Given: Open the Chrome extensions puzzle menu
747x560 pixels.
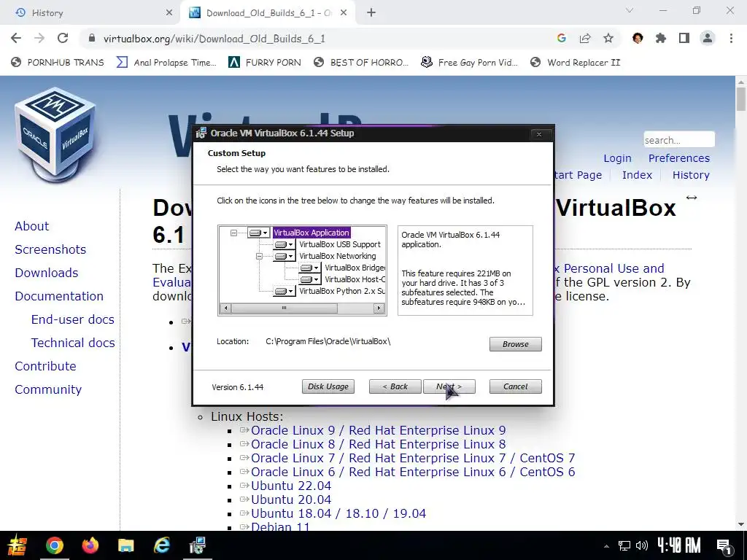Looking at the screenshot, I should [x=661, y=39].
